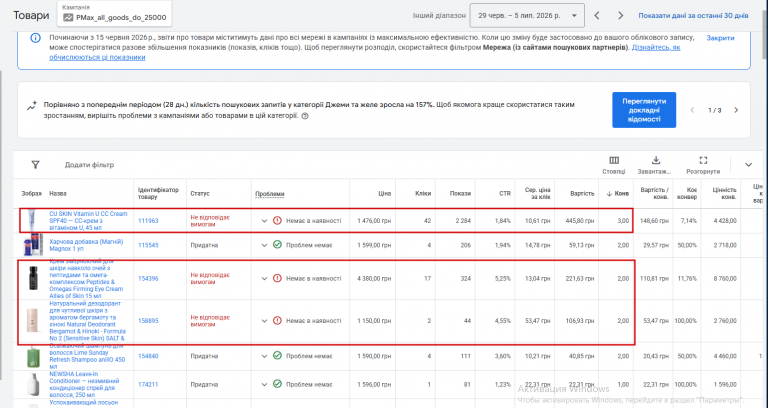Sort by Вартість column header

[582, 193]
